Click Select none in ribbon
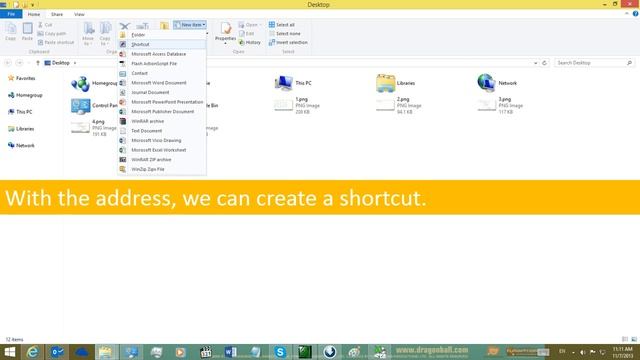Image resolution: width=640 pixels, height=360 pixels. click(285, 33)
